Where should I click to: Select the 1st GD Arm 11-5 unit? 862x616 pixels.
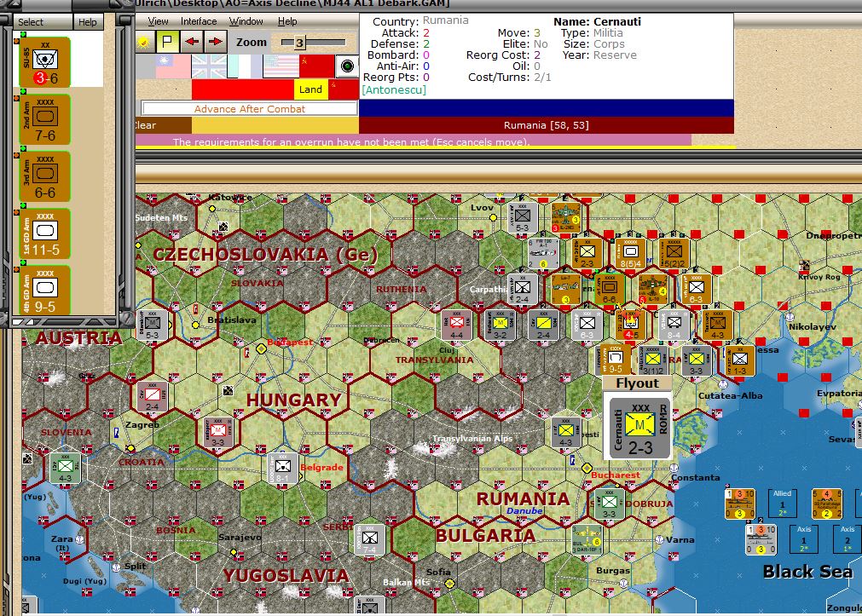click(x=43, y=233)
